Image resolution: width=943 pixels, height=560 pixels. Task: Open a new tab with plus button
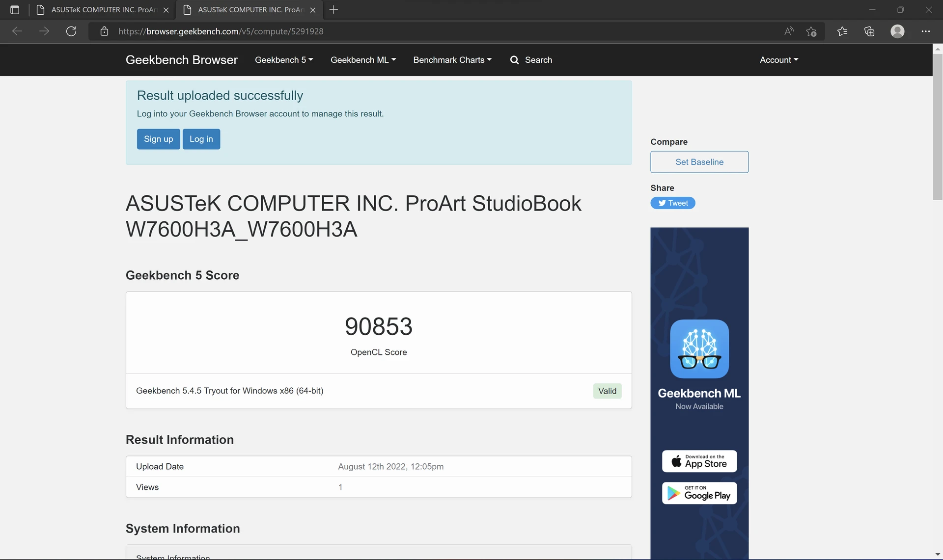pyautogui.click(x=333, y=10)
